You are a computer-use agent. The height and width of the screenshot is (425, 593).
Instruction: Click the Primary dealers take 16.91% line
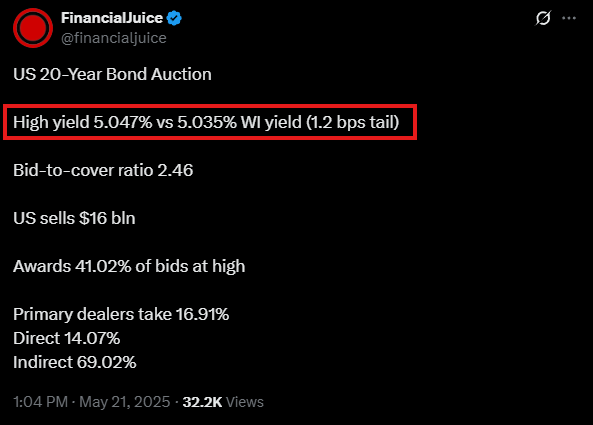pyautogui.click(x=121, y=314)
